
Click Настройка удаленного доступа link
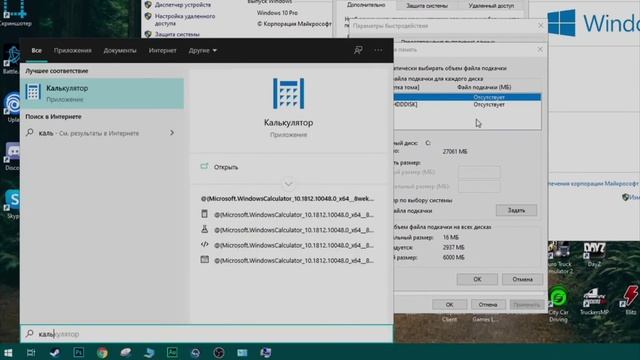[185, 20]
